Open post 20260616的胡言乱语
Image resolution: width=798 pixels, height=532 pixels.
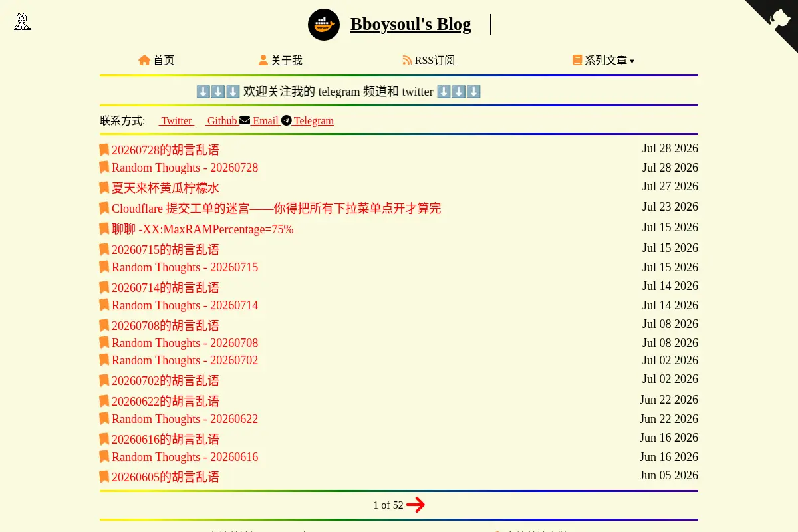[166, 439]
